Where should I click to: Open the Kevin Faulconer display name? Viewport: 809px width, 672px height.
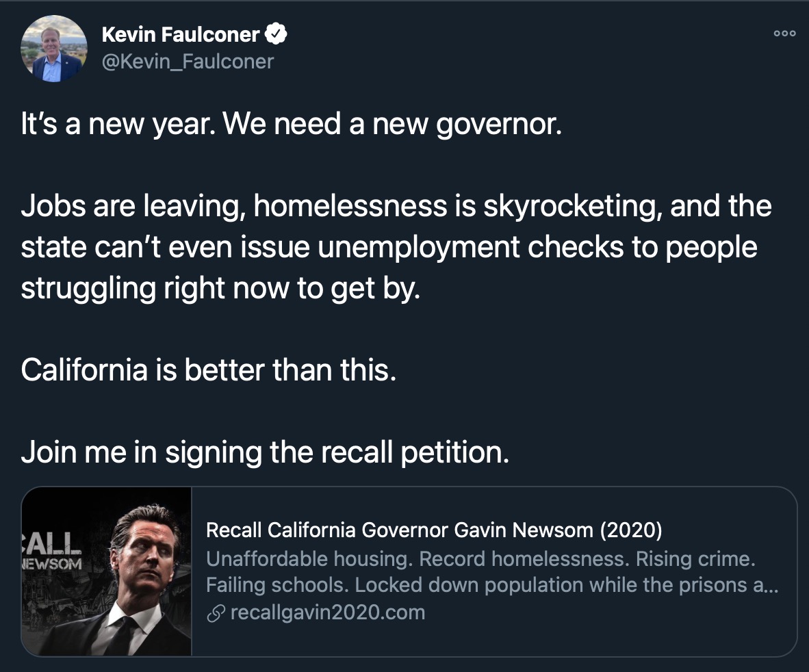pyautogui.click(x=181, y=34)
